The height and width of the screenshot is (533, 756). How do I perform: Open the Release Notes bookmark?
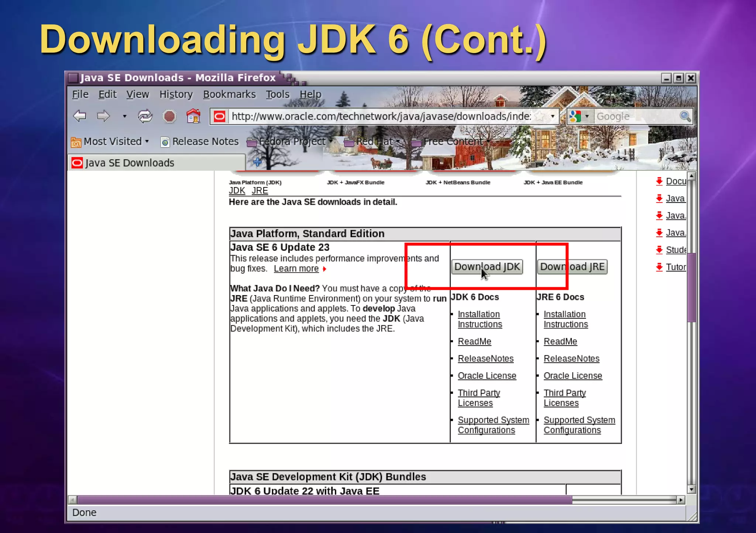coord(200,142)
